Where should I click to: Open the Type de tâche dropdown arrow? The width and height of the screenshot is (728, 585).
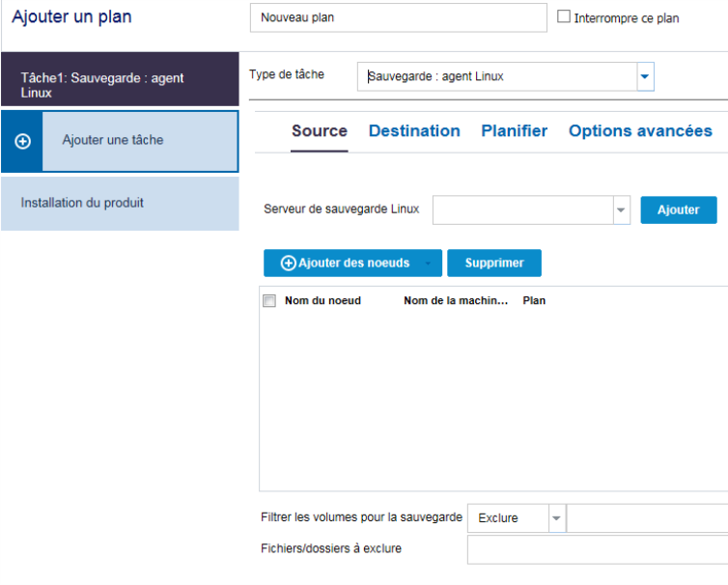pos(645,76)
